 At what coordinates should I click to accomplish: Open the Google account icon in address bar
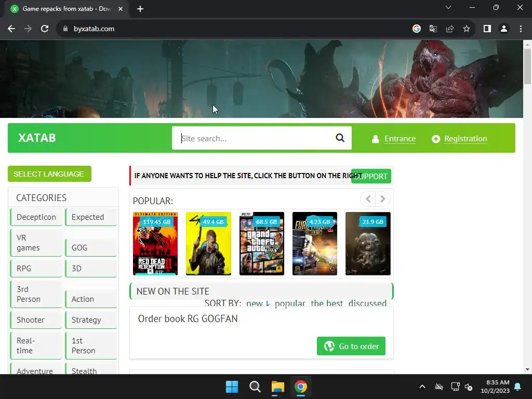click(417, 29)
